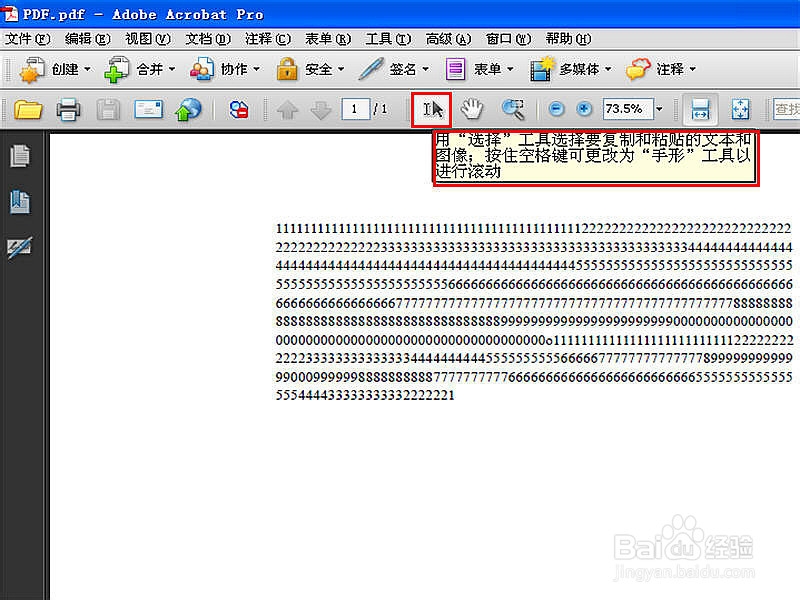Select the Select tool cursor icon
The height and width of the screenshot is (600, 800).
point(432,109)
